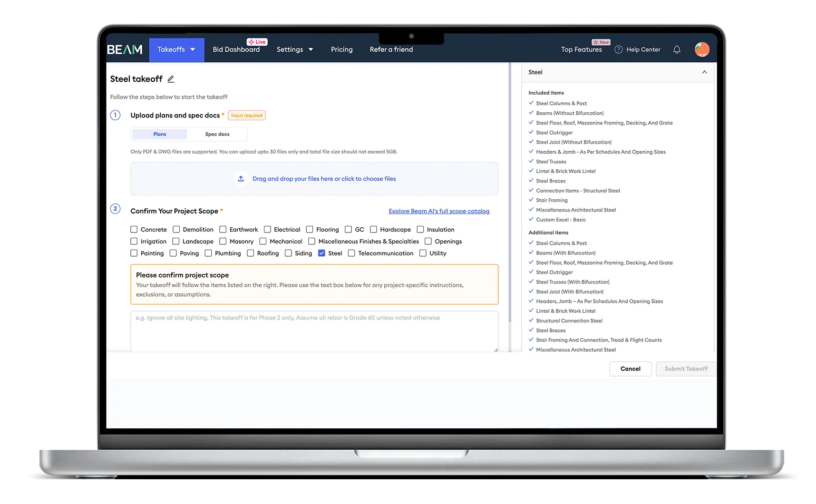Click Steel Joist (With Bifurcation) item
The height and width of the screenshot is (504, 816).
click(570, 292)
